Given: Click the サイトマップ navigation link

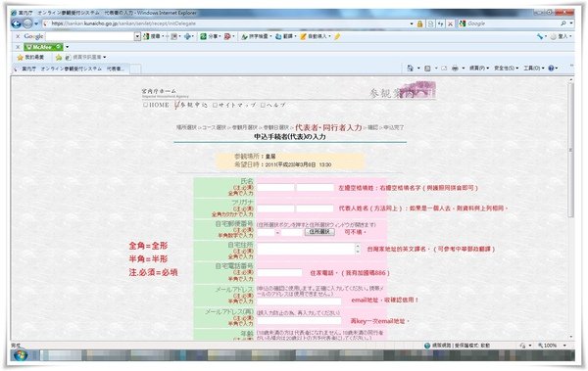Looking at the screenshot, I should (235, 106).
